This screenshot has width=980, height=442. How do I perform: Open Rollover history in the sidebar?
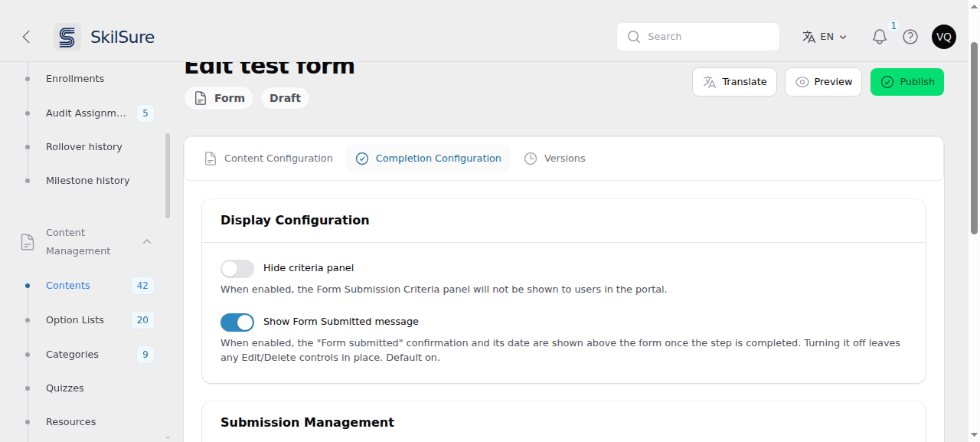(84, 147)
